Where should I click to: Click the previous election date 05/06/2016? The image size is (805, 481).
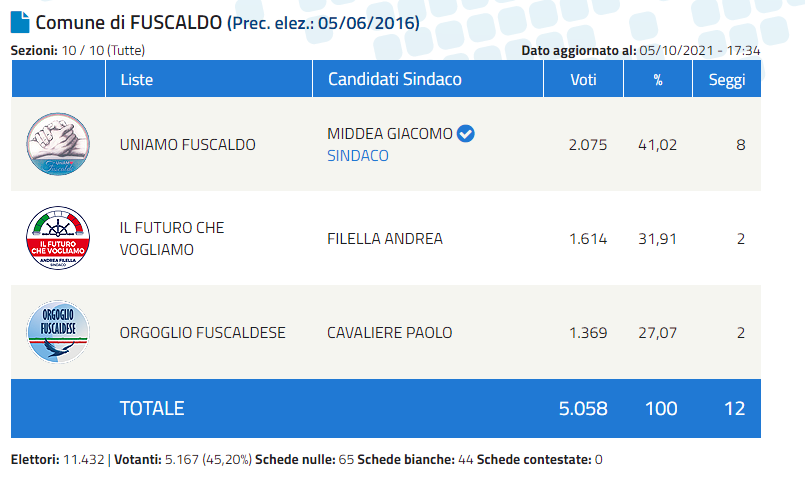coord(367,23)
